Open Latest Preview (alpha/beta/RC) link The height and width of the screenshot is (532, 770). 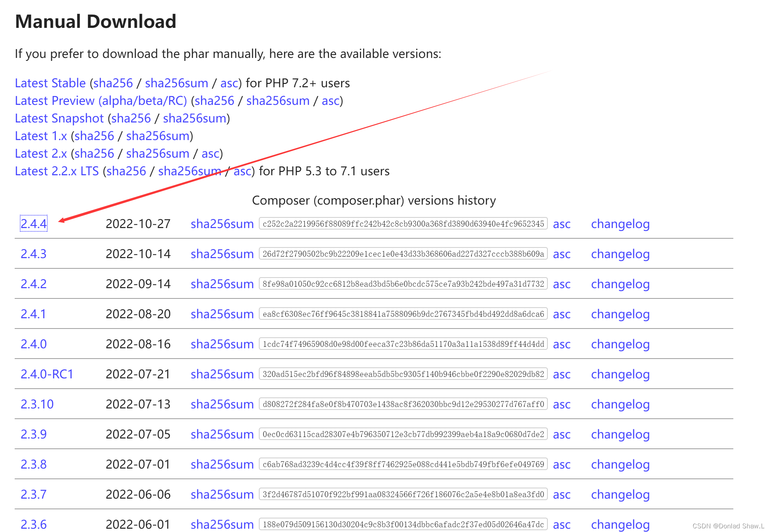[101, 101]
